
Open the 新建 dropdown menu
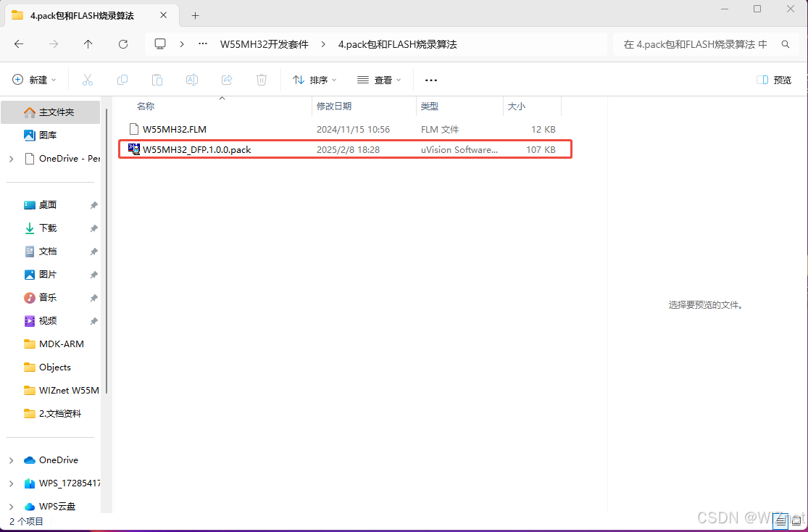tap(34, 80)
